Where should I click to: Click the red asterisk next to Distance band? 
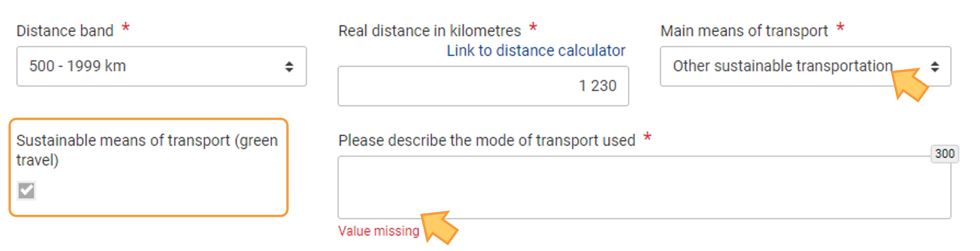click(x=125, y=27)
